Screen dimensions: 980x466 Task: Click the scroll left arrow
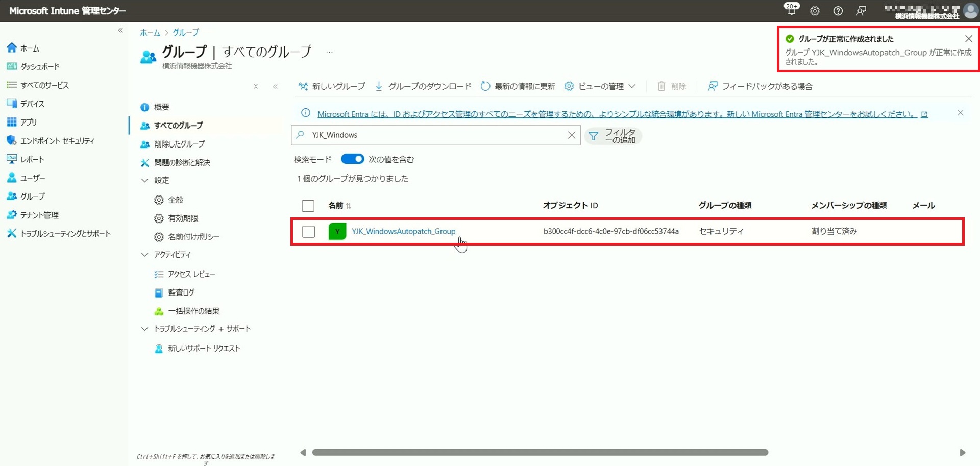pos(303,452)
